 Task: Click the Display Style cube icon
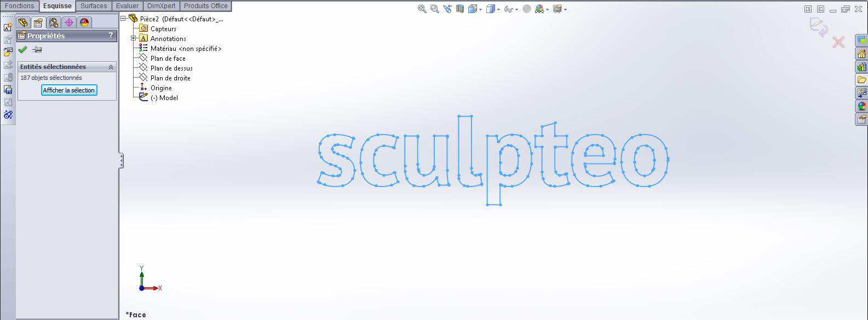click(x=490, y=9)
